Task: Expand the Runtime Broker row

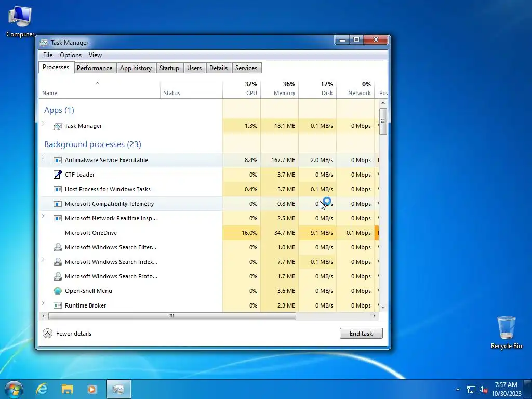Action: [x=43, y=303]
